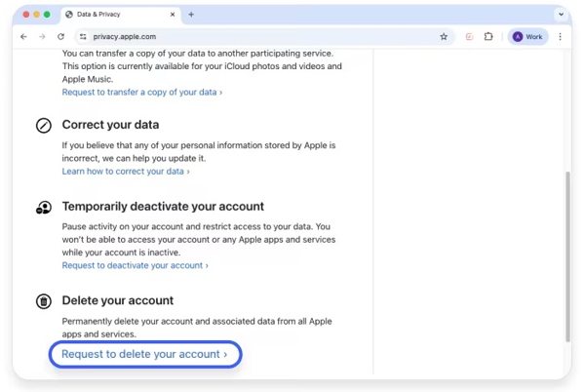The width and height of the screenshot is (585, 392).
Task: Maximize the window with green button
Action: point(47,15)
